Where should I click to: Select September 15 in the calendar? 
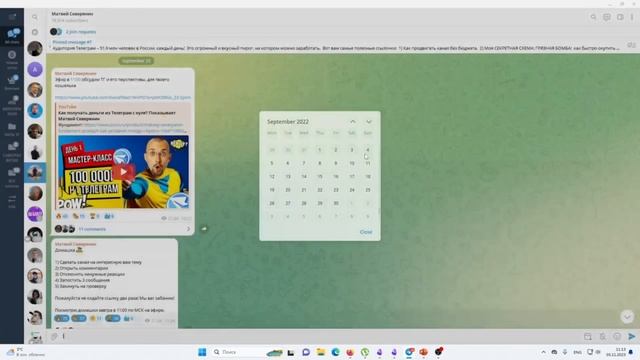tap(320, 176)
